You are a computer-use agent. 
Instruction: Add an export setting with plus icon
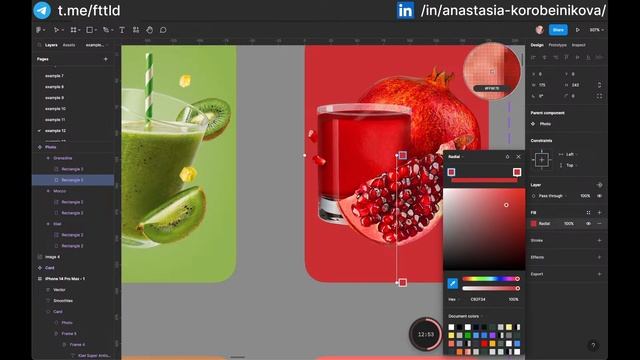[599, 274]
